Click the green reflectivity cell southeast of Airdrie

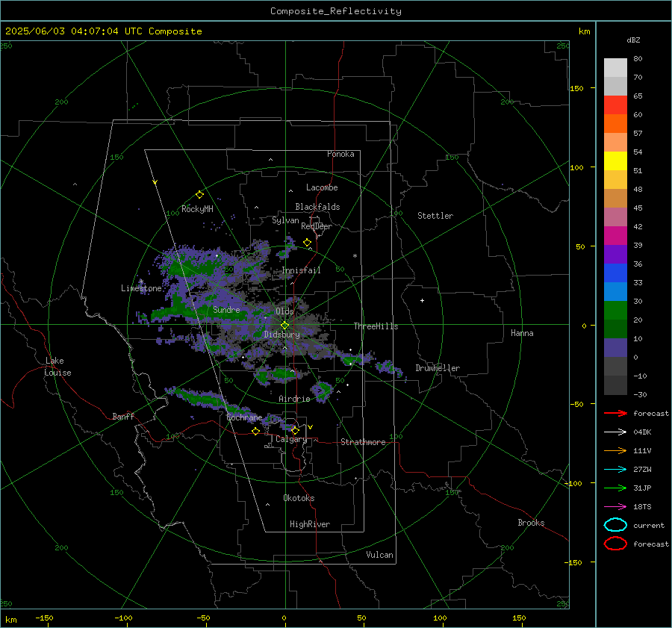(x=322, y=391)
